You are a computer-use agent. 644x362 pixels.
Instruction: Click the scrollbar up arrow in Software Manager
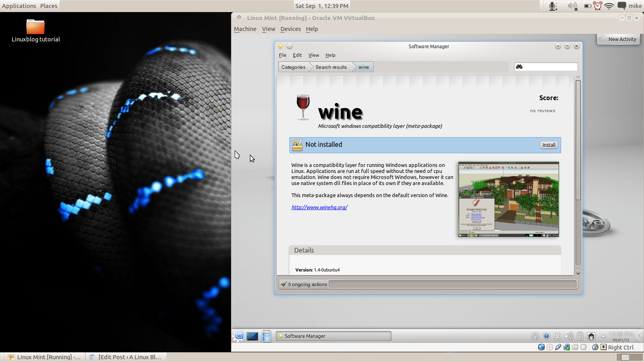[x=578, y=77]
